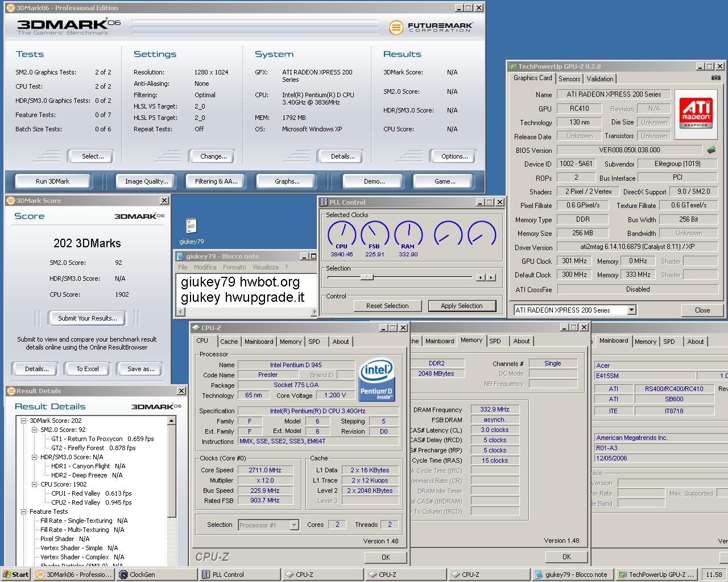Collapse the CPU Score: 1902 node
Screen dimensions: 728x582
[x=35, y=484]
